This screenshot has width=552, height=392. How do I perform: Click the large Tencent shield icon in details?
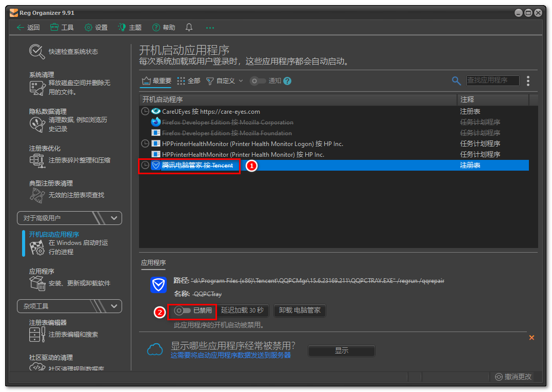click(x=159, y=285)
